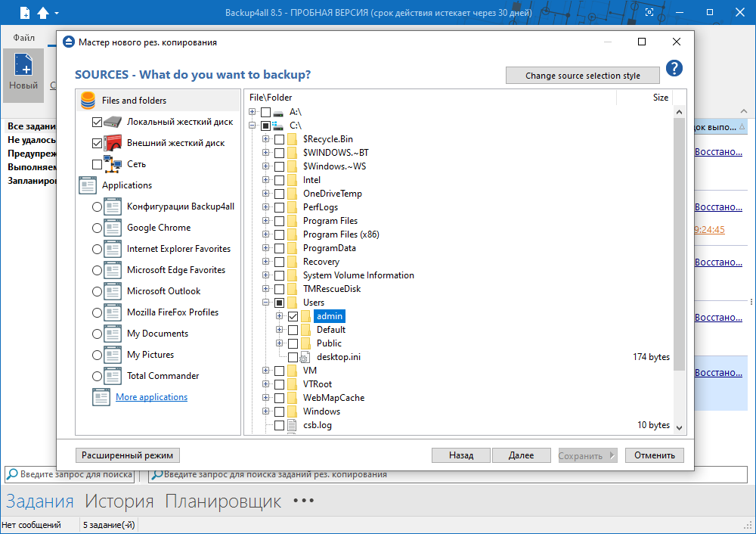Viewport: 756px width, 534px height.
Task: Click the desktop.ini file icon
Action: tap(305, 358)
